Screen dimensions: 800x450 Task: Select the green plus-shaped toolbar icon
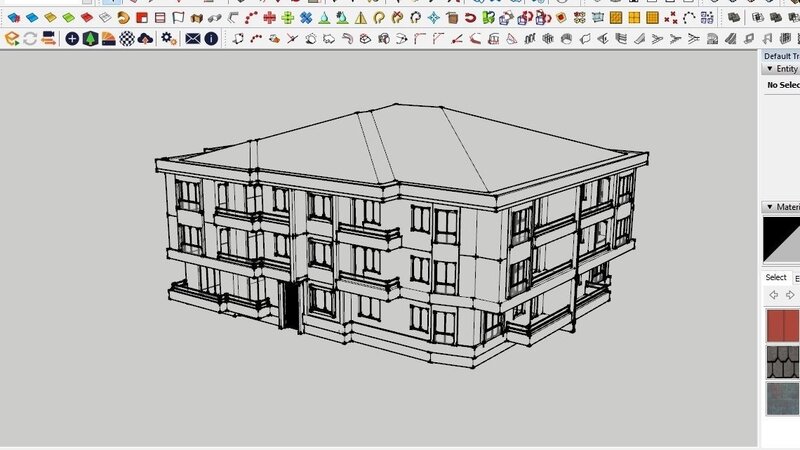click(287, 18)
